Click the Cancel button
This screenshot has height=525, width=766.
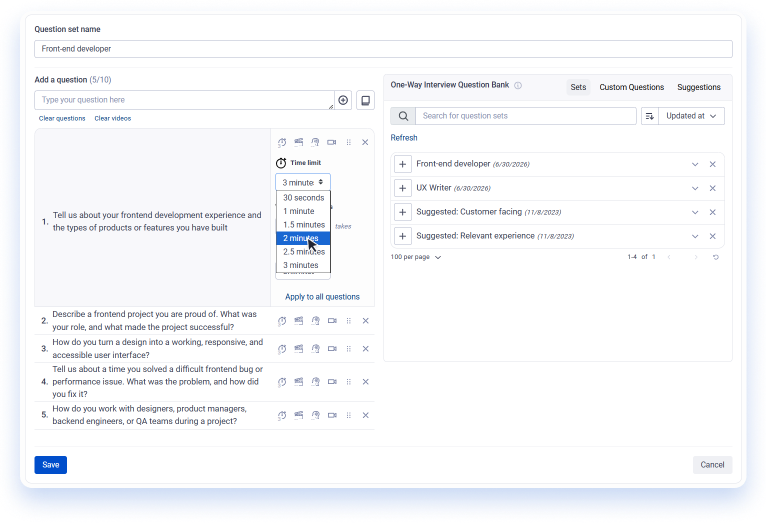(x=712, y=464)
